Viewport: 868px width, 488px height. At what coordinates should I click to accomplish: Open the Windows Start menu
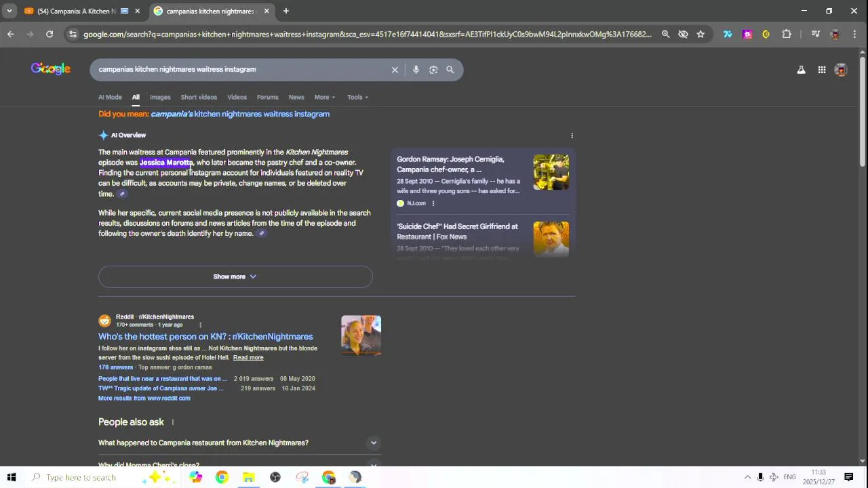pyautogui.click(x=12, y=477)
